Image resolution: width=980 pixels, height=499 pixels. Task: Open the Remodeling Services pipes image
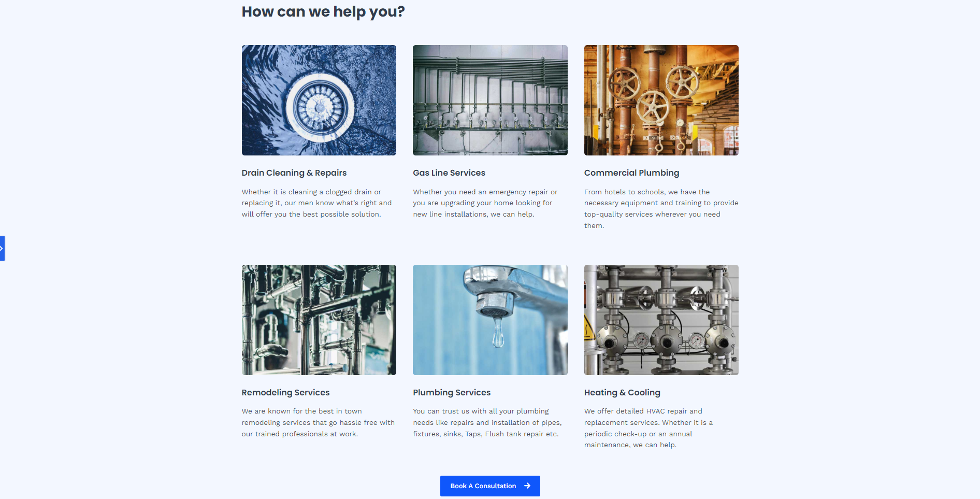pyautogui.click(x=319, y=320)
